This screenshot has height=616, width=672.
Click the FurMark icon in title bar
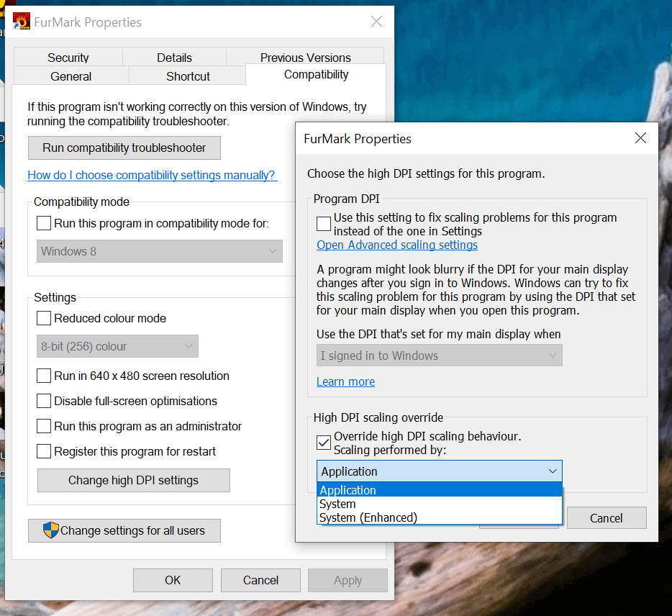pyautogui.click(x=22, y=21)
